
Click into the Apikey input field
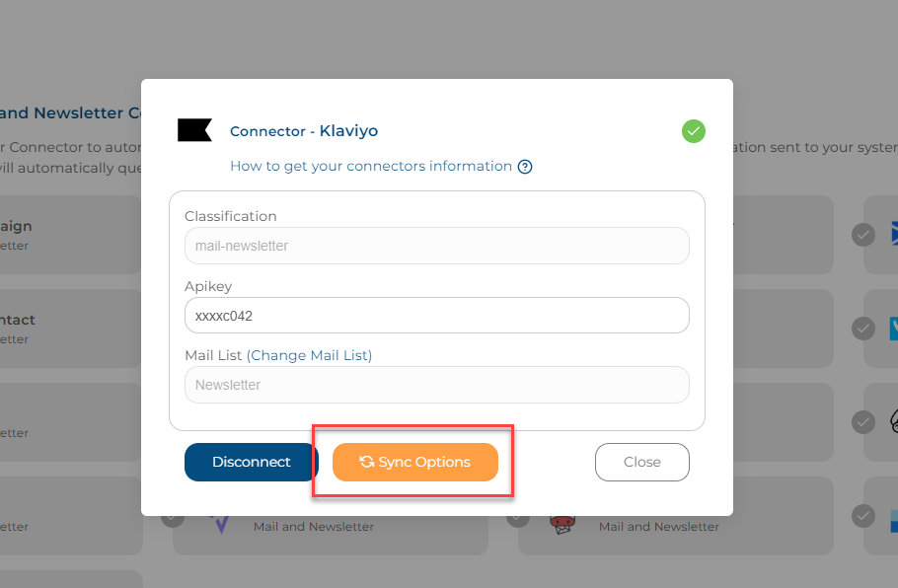click(437, 316)
